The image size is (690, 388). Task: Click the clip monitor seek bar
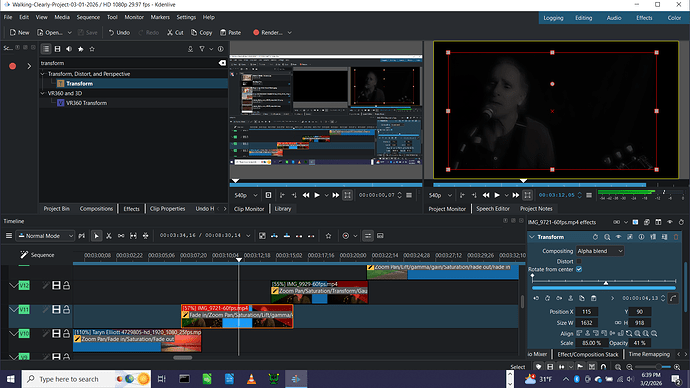tap(326, 184)
